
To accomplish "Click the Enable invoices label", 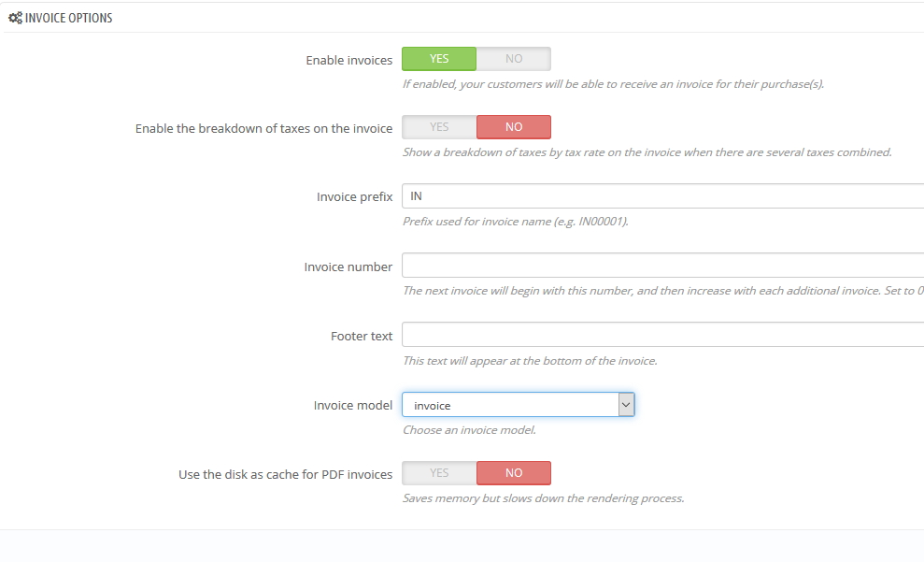I will [348, 60].
